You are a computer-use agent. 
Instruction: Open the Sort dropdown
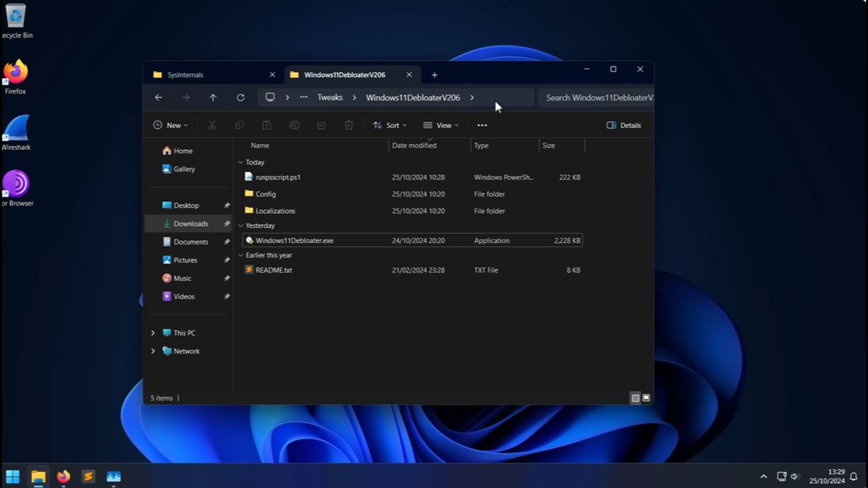(391, 125)
